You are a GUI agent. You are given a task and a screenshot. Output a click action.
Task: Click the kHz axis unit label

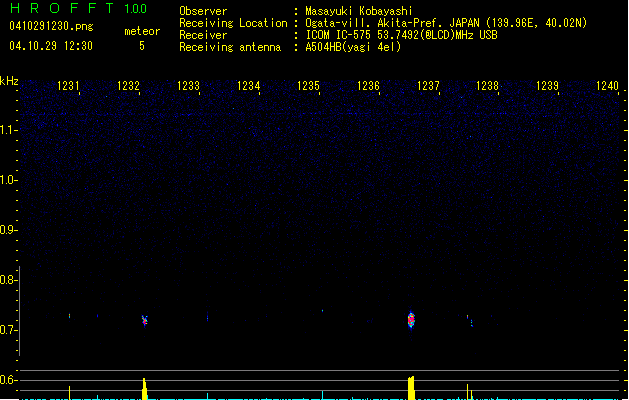pyautogui.click(x=9, y=81)
